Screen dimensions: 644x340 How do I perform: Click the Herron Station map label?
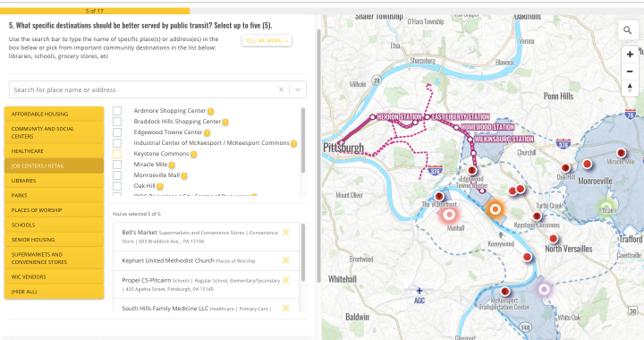point(399,117)
